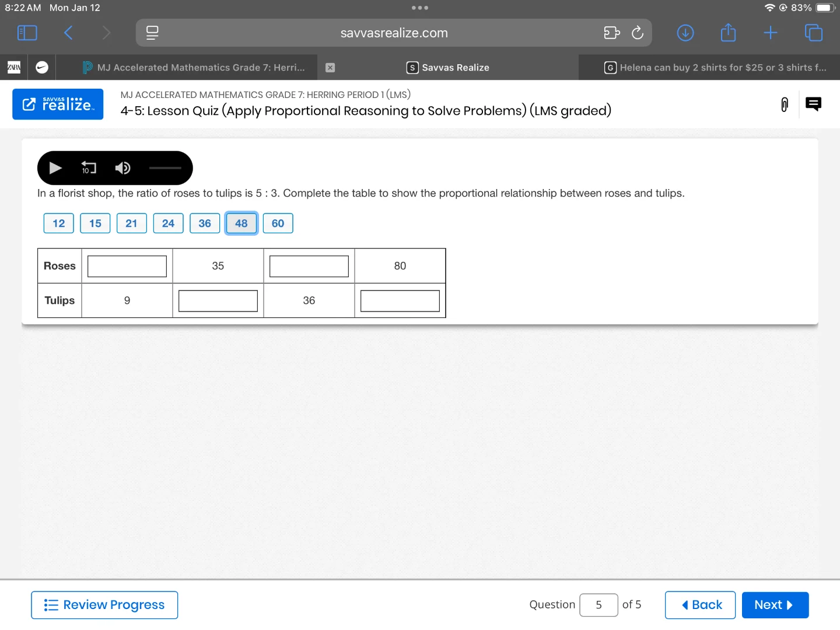Play the question audio

click(x=55, y=168)
